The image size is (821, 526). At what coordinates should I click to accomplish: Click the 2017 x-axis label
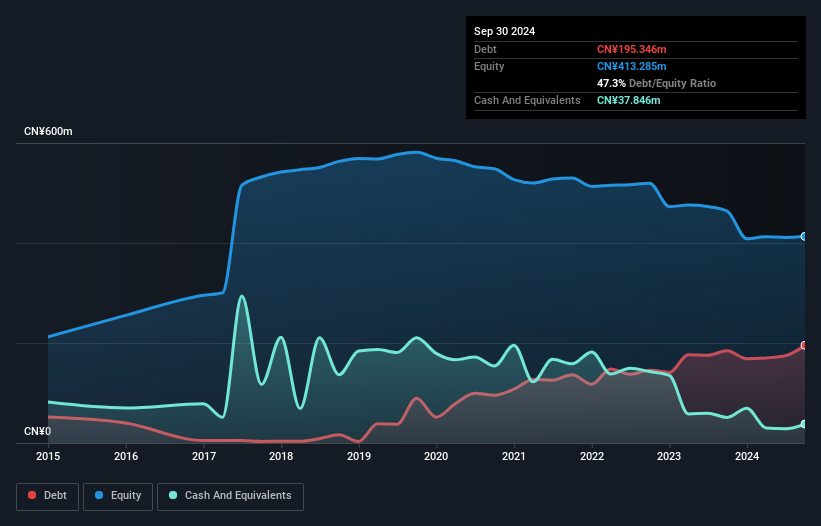[204, 456]
